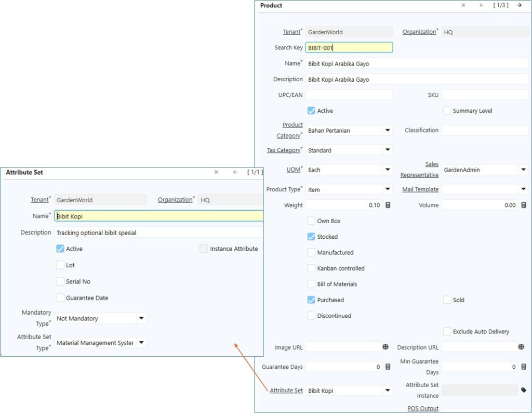Image resolution: width=532 pixels, height=413 pixels.
Task: Open the Weight field calculator
Action: tap(388, 205)
